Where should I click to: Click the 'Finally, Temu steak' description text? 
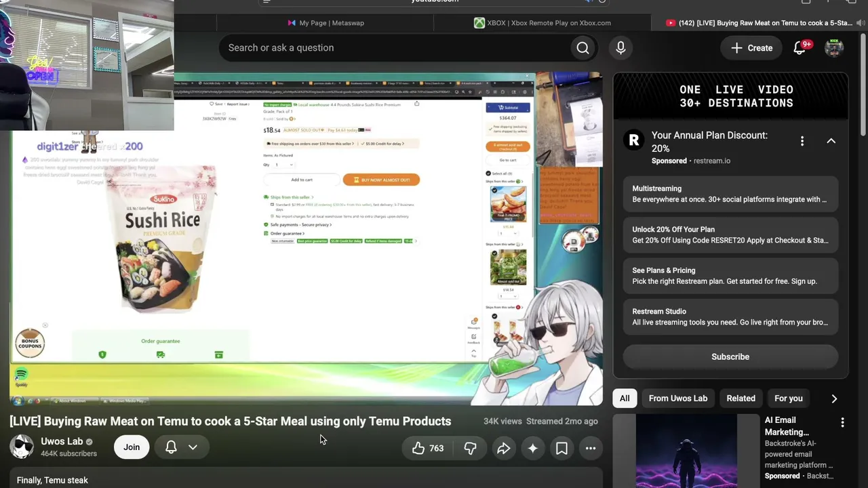point(52,481)
